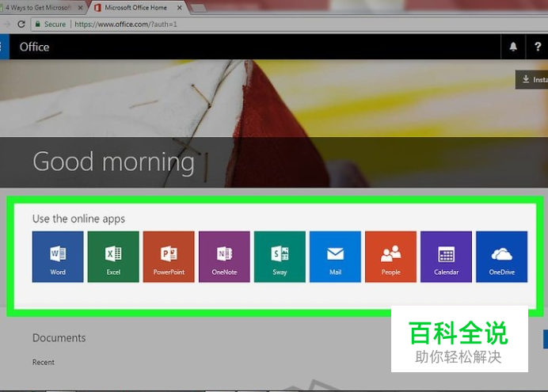This screenshot has height=392, width=548.
Task: Click the 'Good morning' greeting text
Action: (x=113, y=162)
